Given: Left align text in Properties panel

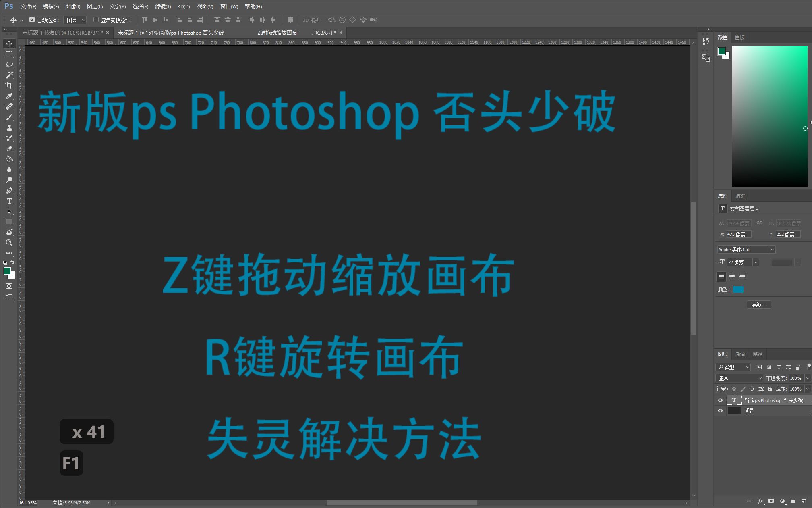Looking at the screenshot, I should (x=721, y=277).
